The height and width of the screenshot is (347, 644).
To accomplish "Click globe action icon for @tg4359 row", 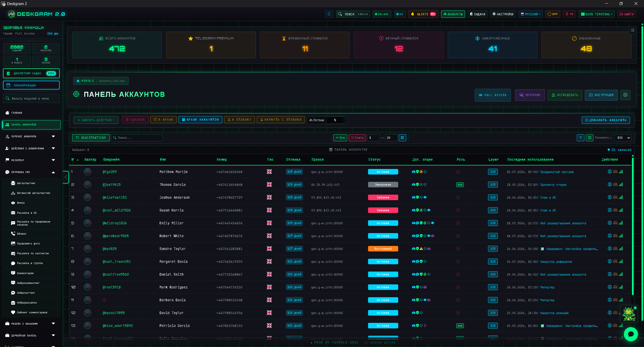I will [x=610, y=171].
